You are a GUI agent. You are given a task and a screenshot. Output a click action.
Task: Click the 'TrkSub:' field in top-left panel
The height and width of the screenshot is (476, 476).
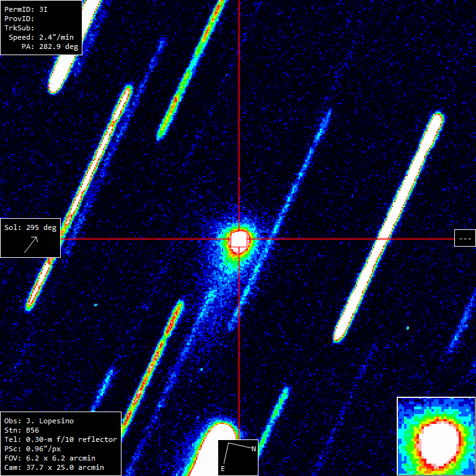pos(18,28)
